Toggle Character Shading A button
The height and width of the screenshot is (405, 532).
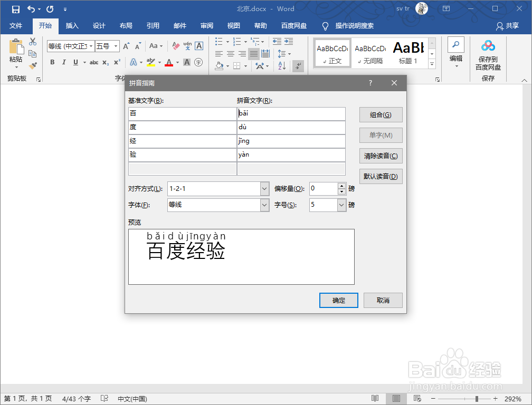[187, 62]
